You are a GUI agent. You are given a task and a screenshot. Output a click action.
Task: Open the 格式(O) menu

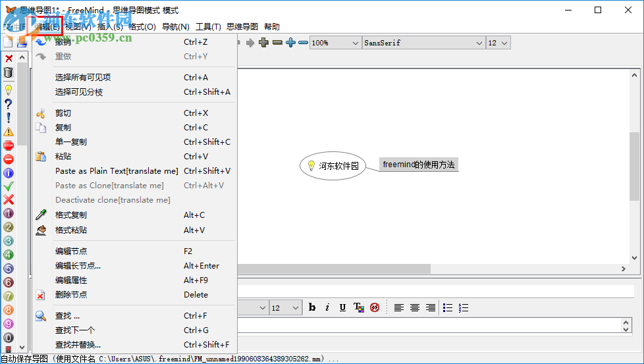[x=142, y=27]
